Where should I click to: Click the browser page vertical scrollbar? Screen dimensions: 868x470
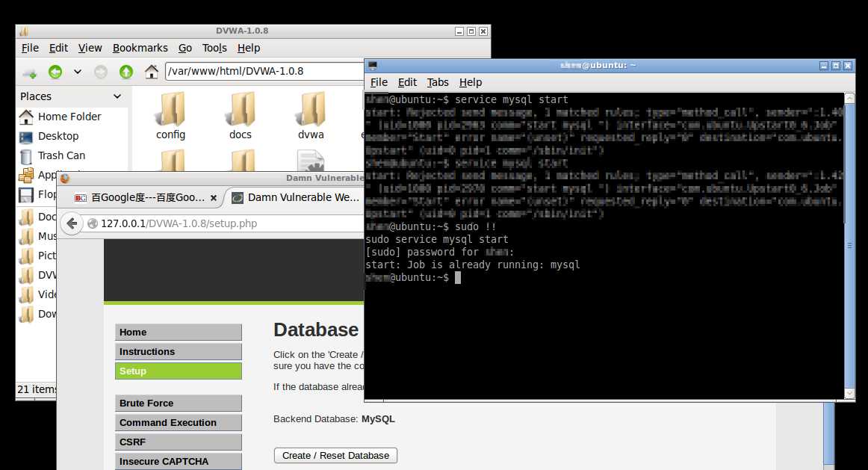click(x=828, y=433)
